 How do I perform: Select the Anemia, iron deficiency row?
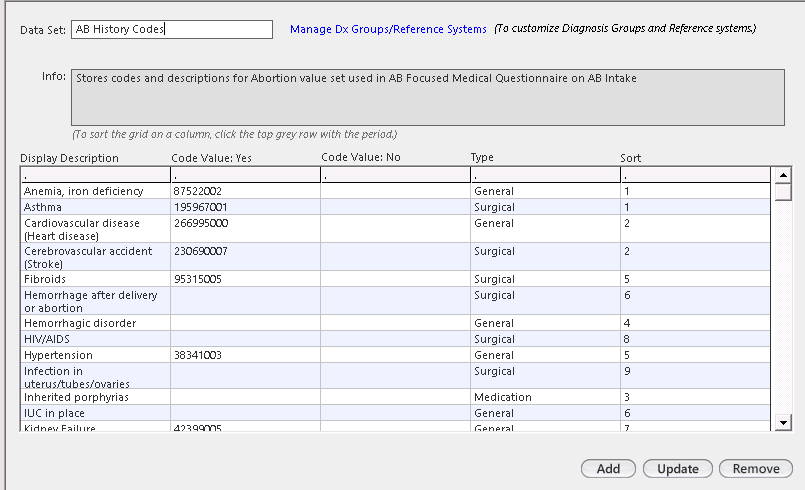click(x=395, y=191)
